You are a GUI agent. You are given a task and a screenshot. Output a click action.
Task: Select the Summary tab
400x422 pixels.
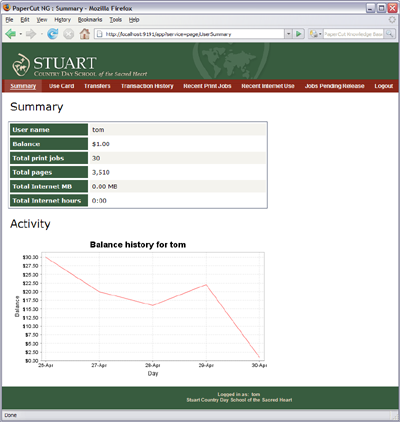pyautogui.click(x=23, y=86)
